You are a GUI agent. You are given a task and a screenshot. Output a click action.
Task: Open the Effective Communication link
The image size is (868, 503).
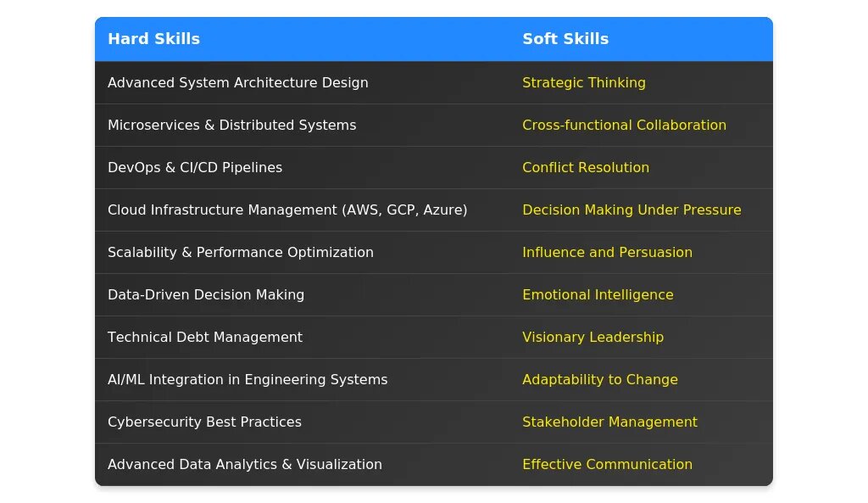(x=607, y=465)
